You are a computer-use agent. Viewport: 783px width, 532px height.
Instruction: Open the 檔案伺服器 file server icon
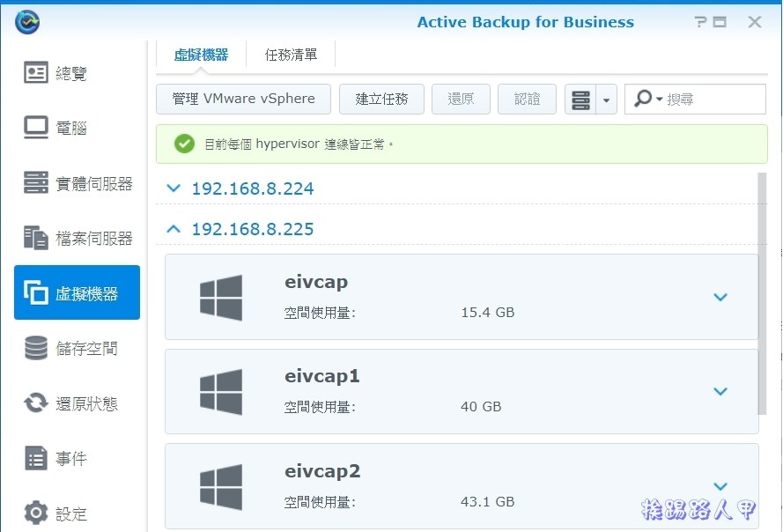tap(36, 237)
